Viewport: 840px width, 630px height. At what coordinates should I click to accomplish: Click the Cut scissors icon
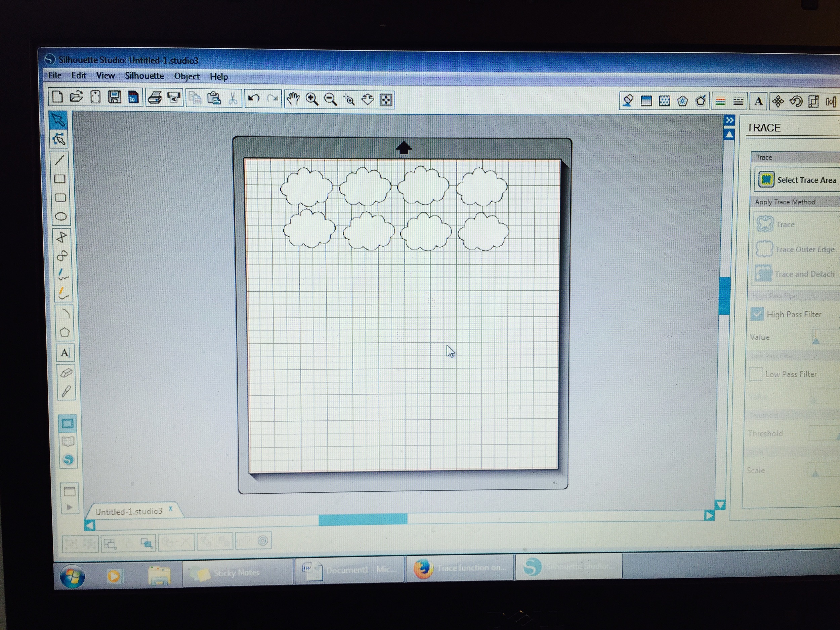pyautogui.click(x=233, y=99)
